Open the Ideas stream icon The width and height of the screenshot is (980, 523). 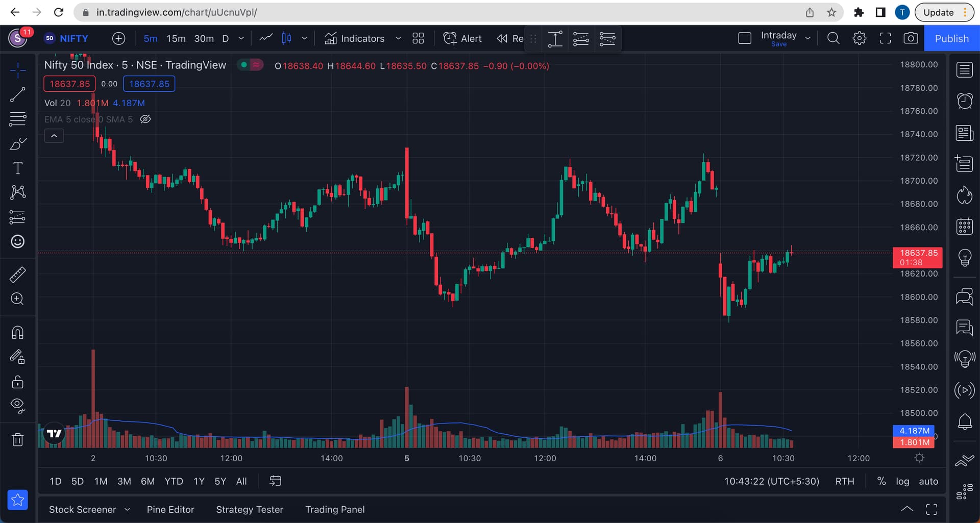coord(964,359)
